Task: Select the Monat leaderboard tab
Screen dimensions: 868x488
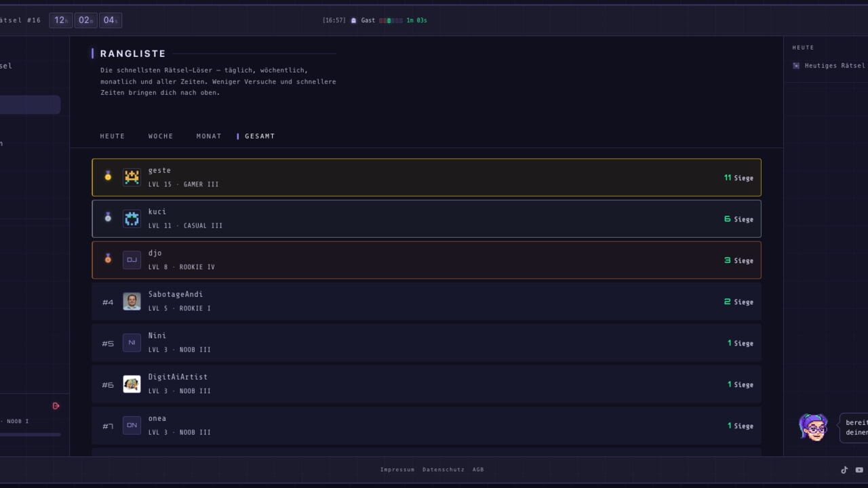Action: pos(209,136)
